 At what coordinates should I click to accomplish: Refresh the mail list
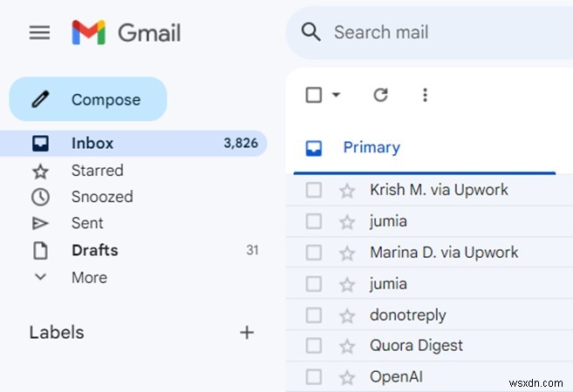tap(380, 95)
